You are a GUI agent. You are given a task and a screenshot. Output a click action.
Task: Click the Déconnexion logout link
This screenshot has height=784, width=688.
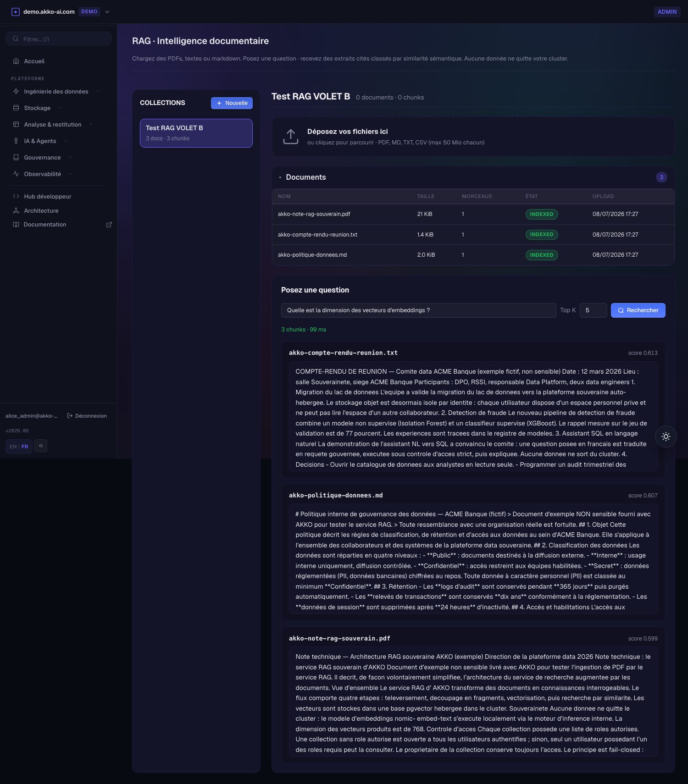tap(87, 416)
